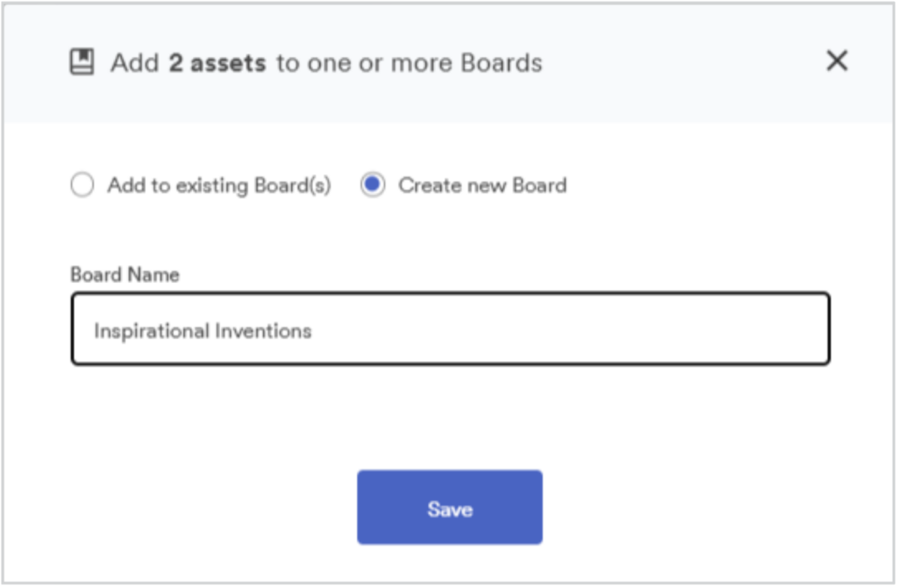The height and width of the screenshot is (588, 898).
Task: Close the Add assets dialog
Action: [x=837, y=60]
